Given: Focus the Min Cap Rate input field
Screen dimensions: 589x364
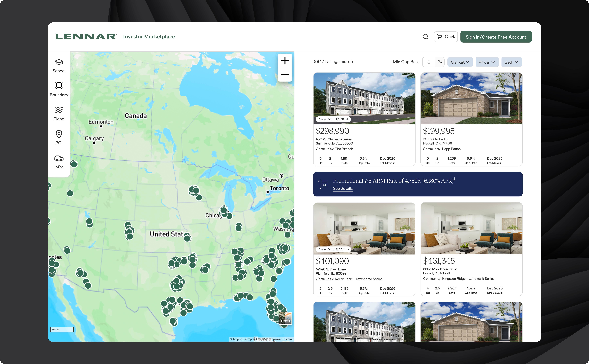Looking at the screenshot, I should tap(429, 62).
